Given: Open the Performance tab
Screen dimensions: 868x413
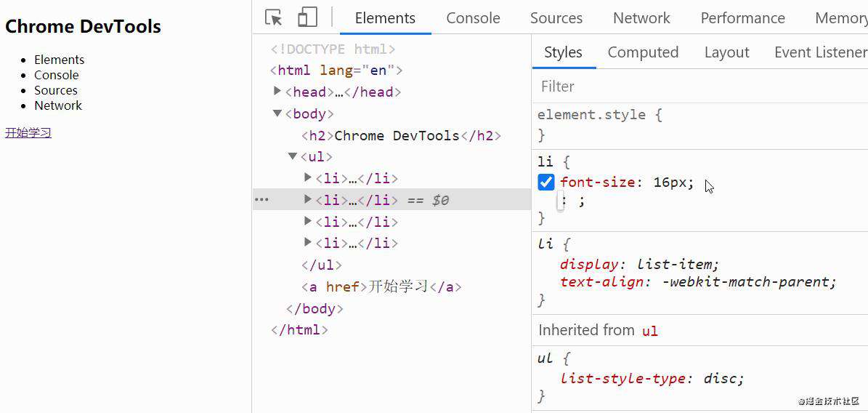Looking at the screenshot, I should pyautogui.click(x=743, y=17).
